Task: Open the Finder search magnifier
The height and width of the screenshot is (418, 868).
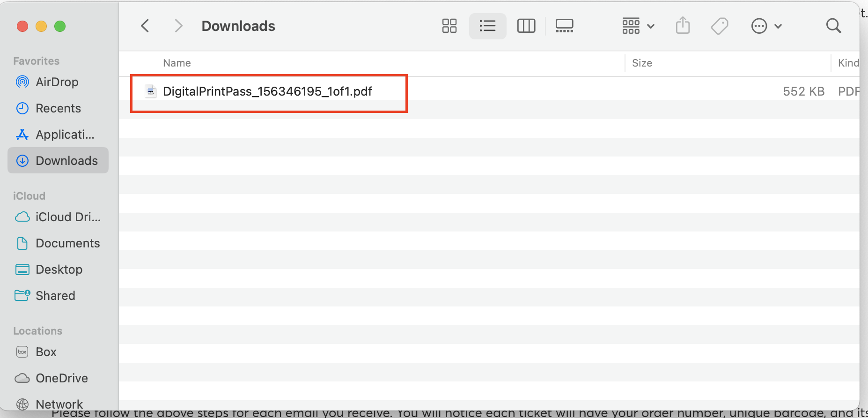Action: click(833, 26)
